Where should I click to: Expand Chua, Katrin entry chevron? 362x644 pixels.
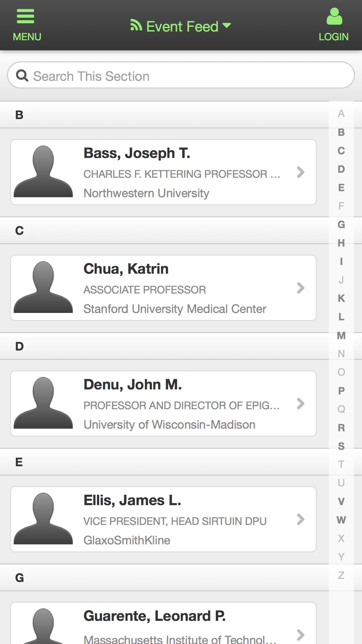tap(301, 288)
